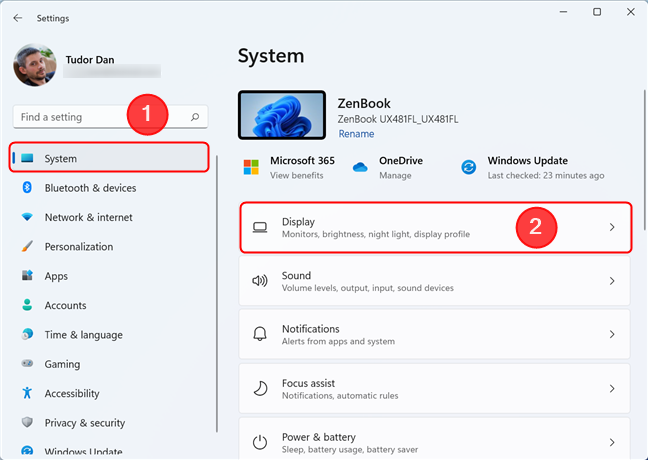The width and height of the screenshot is (648, 460).
Task: Click the sidebar vertical scrollbar
Action: (217, 294)
